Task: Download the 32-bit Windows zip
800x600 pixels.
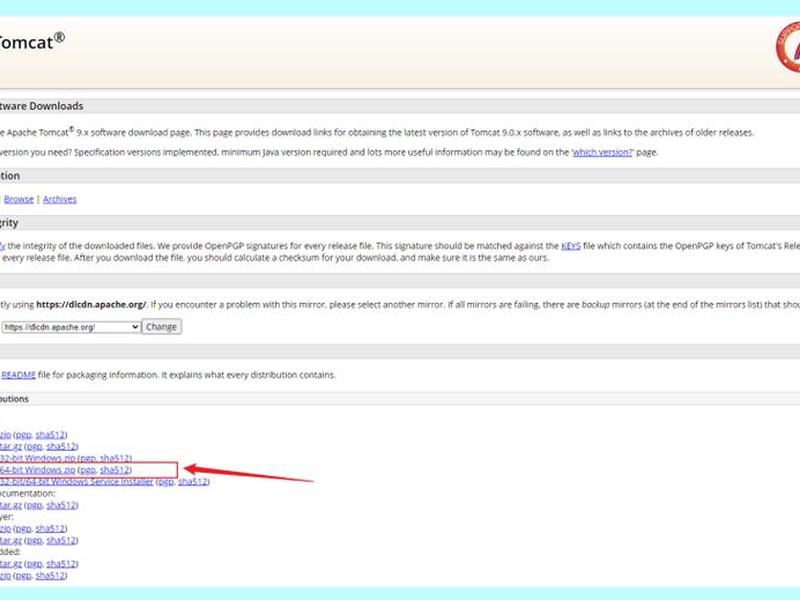Action: point(38,458)
